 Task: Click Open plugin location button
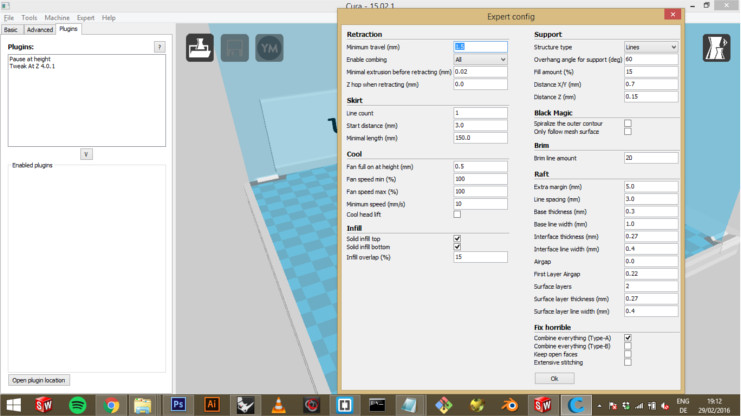tap(39, 380)
